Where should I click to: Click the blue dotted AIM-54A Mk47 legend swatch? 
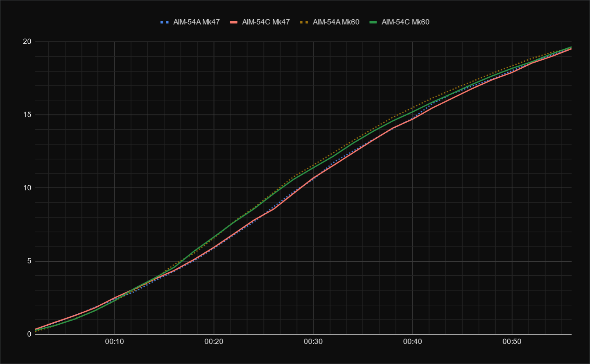pos(164,22)
